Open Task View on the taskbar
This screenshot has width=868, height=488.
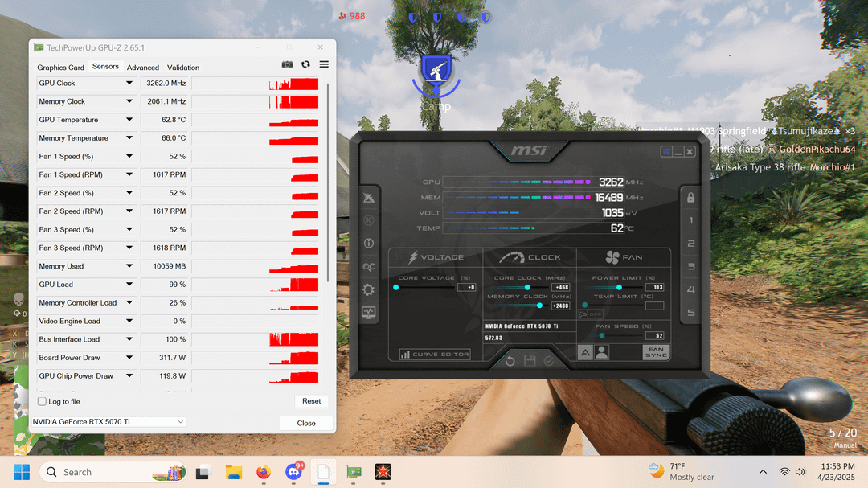[x=203, y=472]
